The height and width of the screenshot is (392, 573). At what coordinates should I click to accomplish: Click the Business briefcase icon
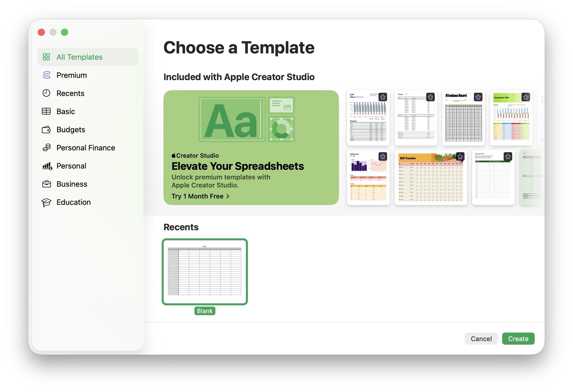(x=46, y=184)
